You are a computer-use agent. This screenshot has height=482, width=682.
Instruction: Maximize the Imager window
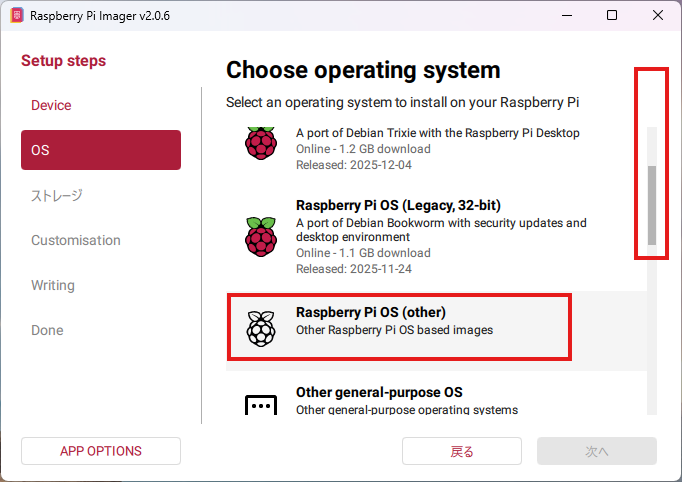(x=612, y=16)
